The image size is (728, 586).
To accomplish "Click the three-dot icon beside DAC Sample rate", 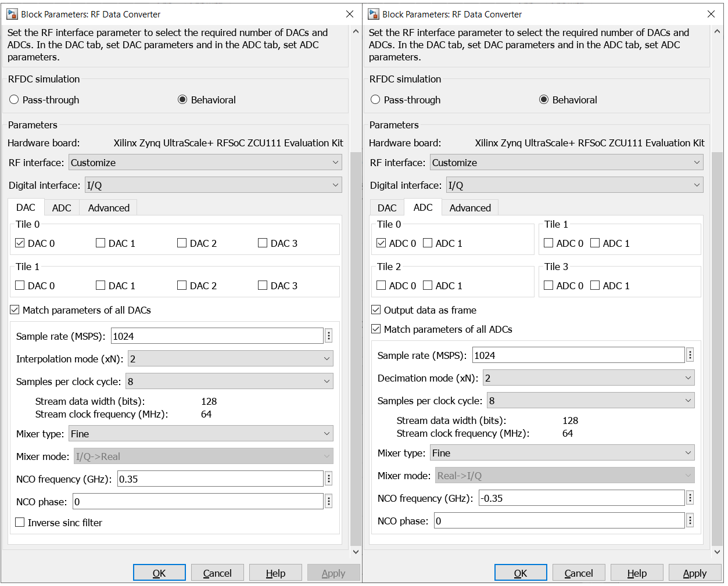I will [328, 336].
